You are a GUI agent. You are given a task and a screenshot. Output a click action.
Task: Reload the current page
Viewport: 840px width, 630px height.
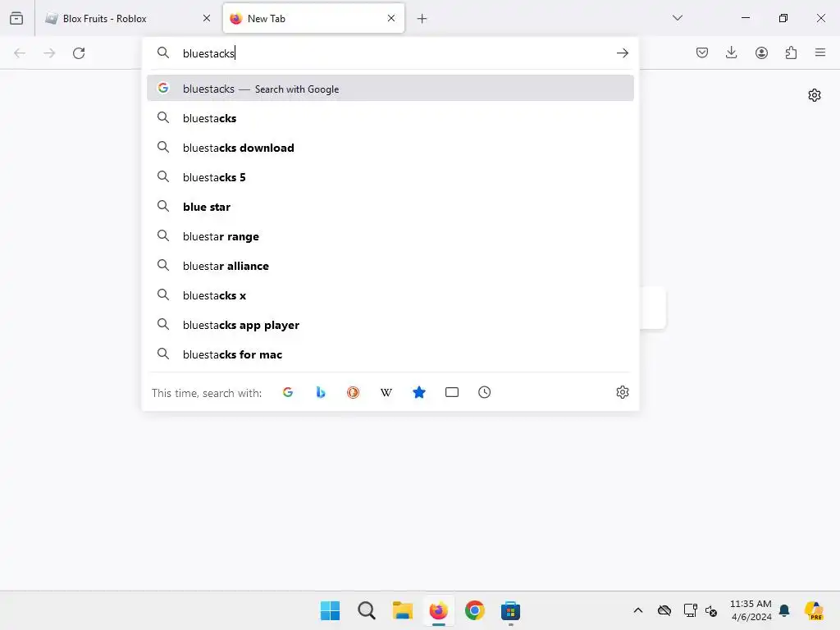coord(79,53)
